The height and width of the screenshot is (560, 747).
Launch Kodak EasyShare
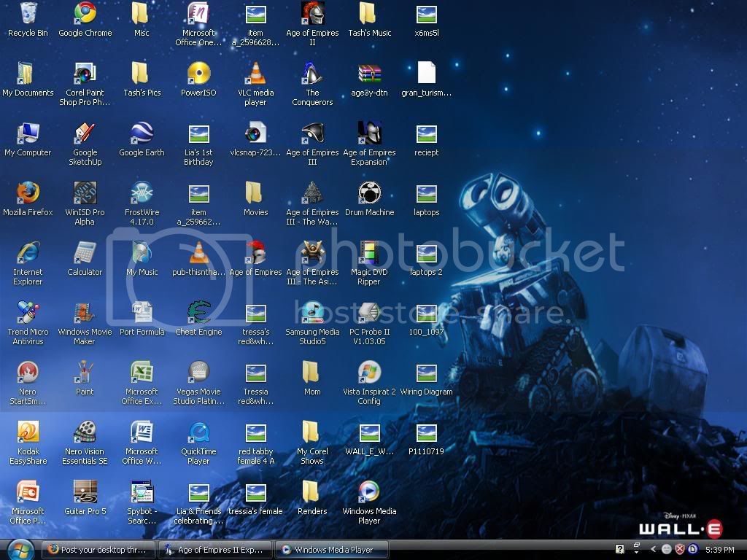[x=28, y=432]
